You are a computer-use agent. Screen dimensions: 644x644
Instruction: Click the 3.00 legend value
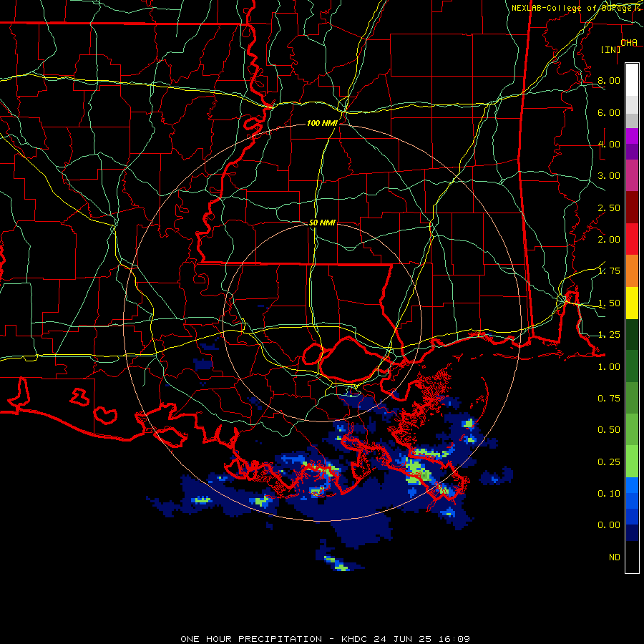pyautogui.click(x=609, y=176)
